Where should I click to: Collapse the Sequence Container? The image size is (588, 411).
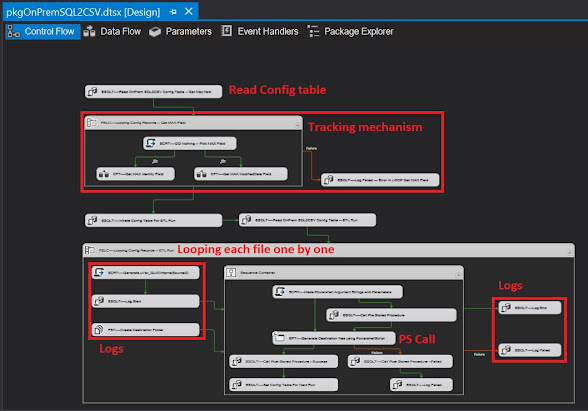[x=458, y=275]
